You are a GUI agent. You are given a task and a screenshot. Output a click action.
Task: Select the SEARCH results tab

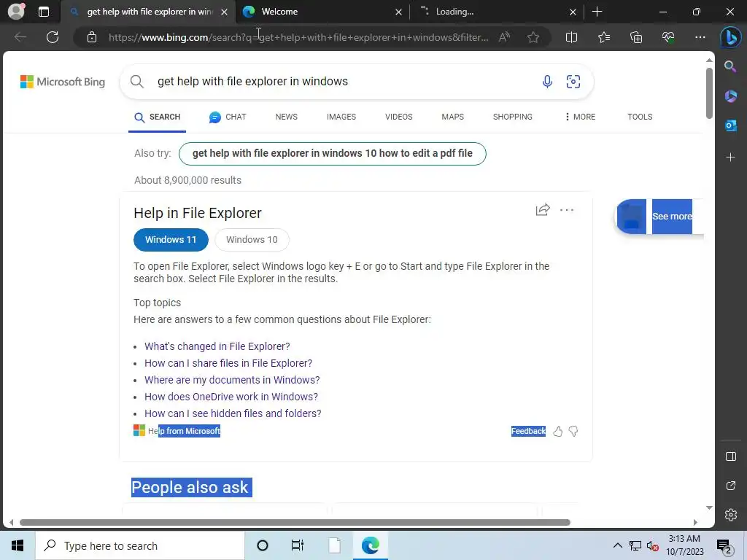158,117
